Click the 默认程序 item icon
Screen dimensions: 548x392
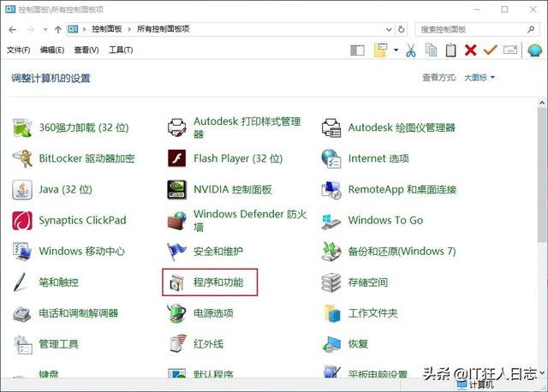[x=177, y=372]
